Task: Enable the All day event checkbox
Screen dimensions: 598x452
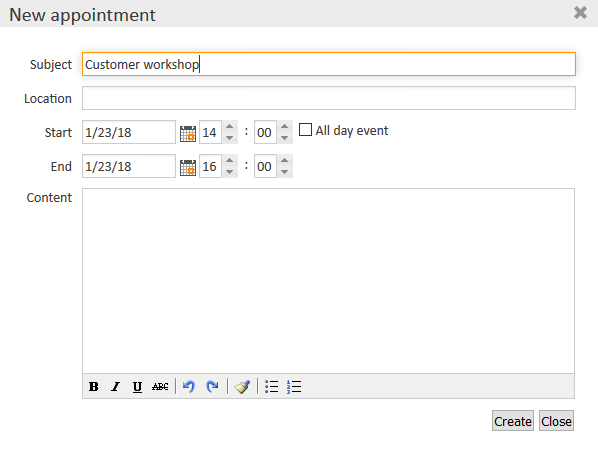Action: coord(305,130)
